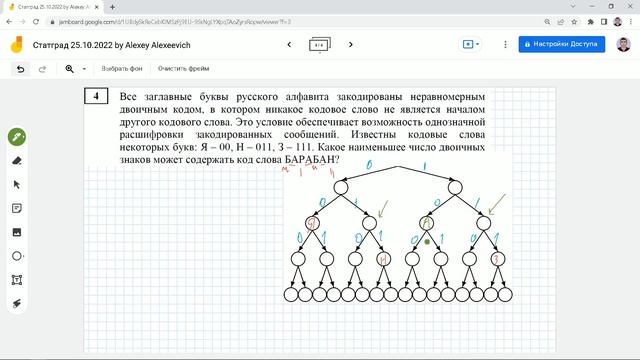Select the Eraser tool

click(x=17, y=161)
